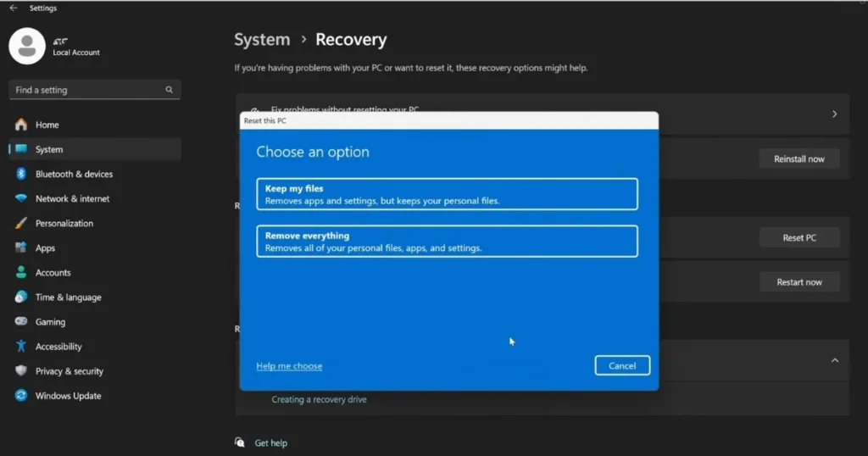Click the Bluetooth icon in sidebar
The image size is (868, 456).
pyautogui.click(x=21, y=174)
